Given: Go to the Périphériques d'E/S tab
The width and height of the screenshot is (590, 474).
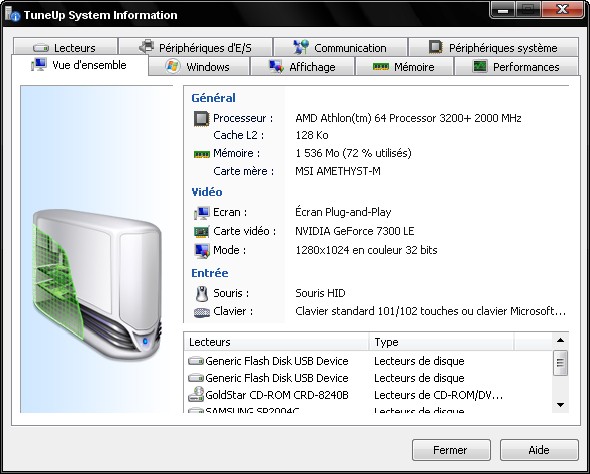Looking at the screenshot, I should point(195,47).
